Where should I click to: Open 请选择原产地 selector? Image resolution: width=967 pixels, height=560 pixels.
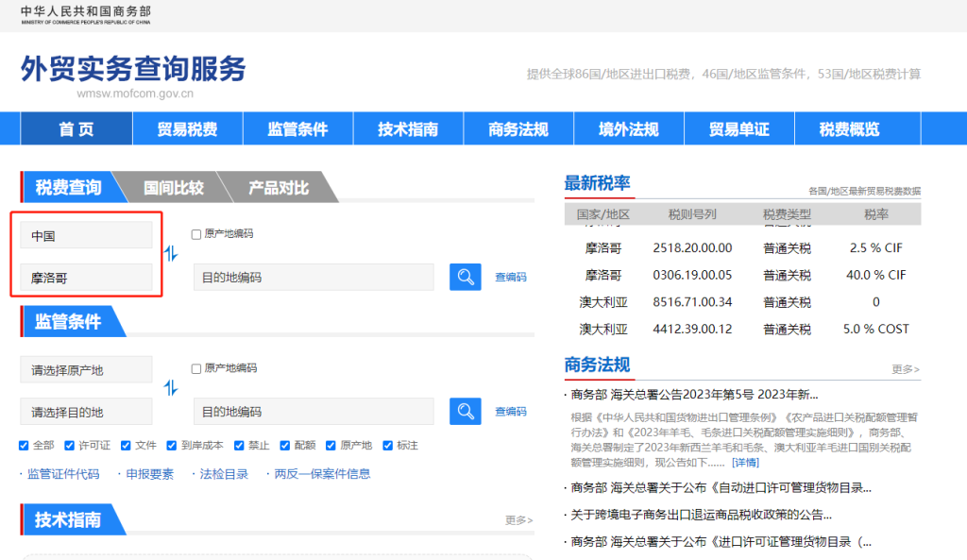86,369
